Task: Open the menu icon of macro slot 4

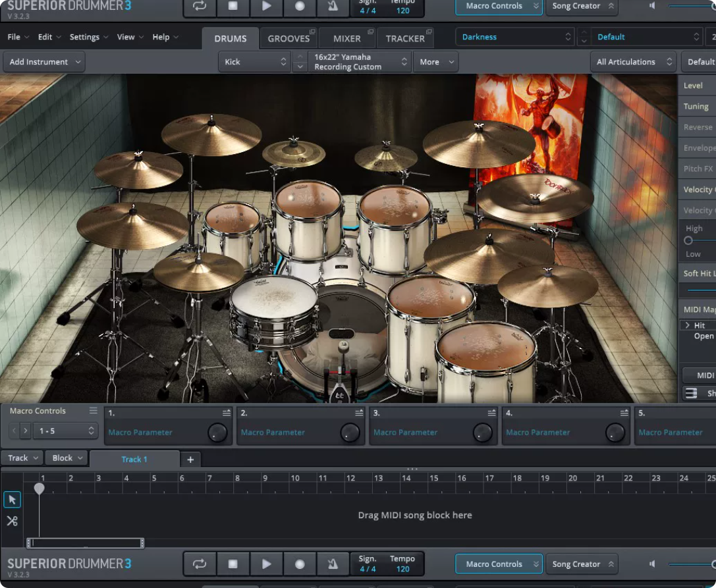Action: pyautogui.click(x=624, y=413)
